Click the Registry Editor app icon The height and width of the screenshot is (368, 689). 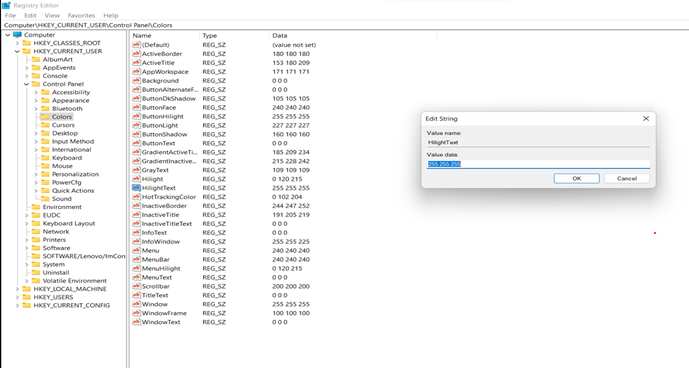6,5
